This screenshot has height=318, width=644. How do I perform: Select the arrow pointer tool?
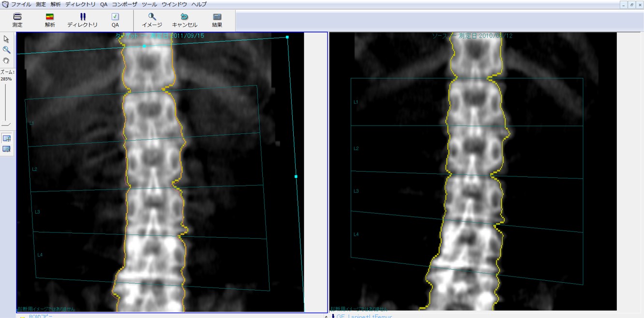click(6, 39)
